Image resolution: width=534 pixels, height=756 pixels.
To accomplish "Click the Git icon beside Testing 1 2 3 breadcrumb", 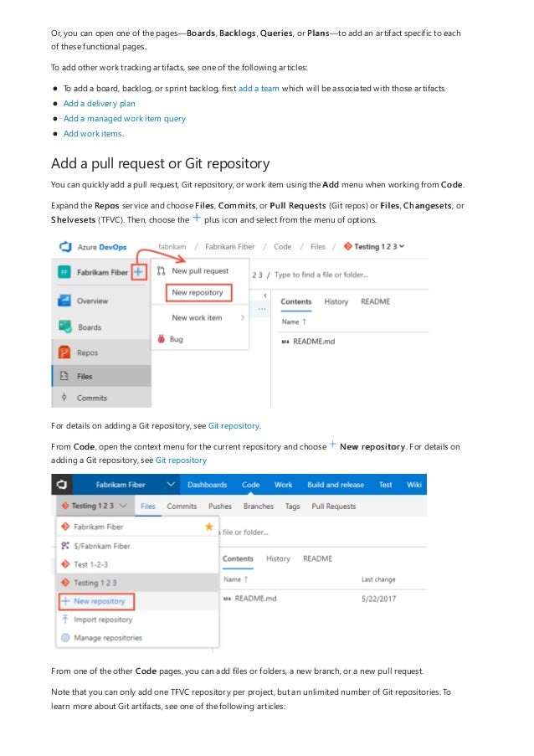I will tap(347, 246).
